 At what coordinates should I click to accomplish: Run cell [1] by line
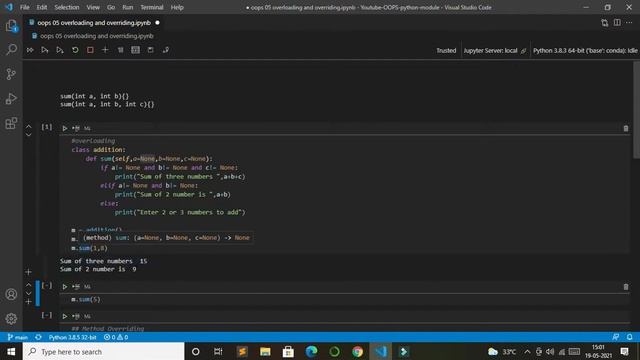point(76,128)
